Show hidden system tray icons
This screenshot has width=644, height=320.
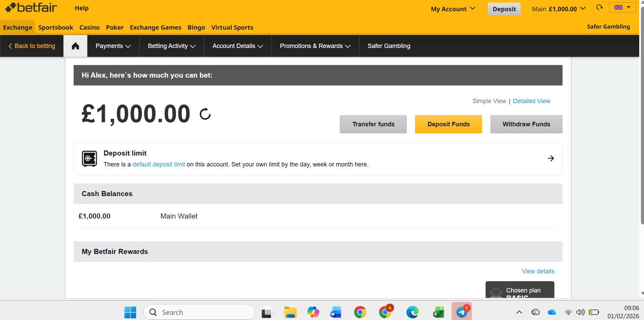tap(519, 312)
